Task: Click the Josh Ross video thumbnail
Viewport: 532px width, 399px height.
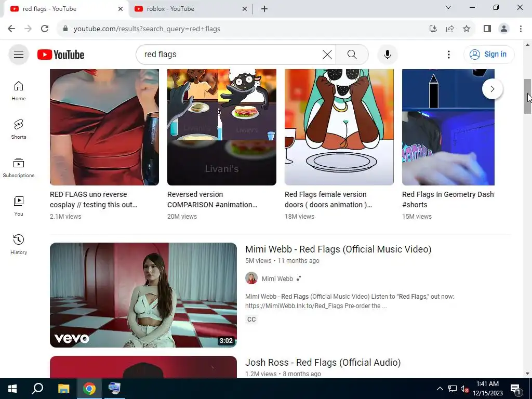Action: pyautogui.click(x=143, y=367)
